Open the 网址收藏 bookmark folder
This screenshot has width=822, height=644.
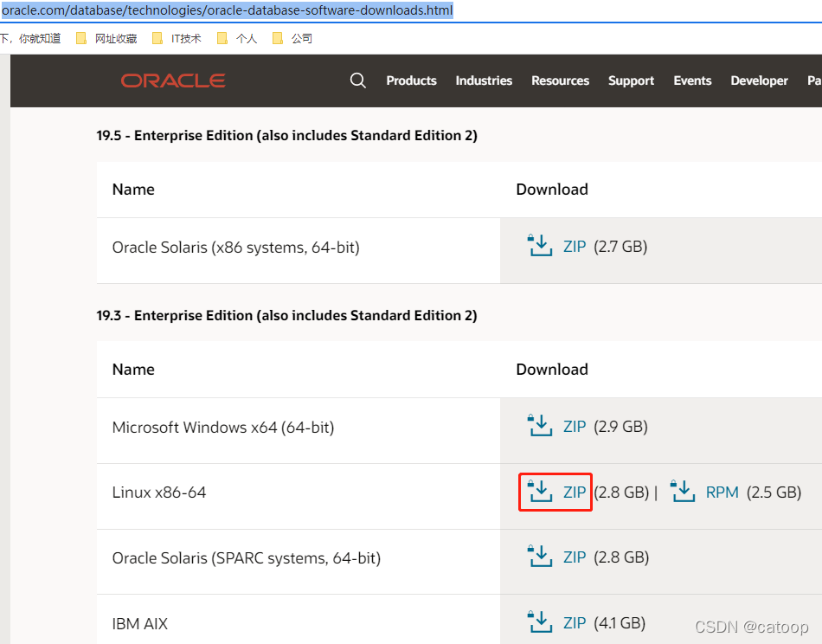click(107, 38)
